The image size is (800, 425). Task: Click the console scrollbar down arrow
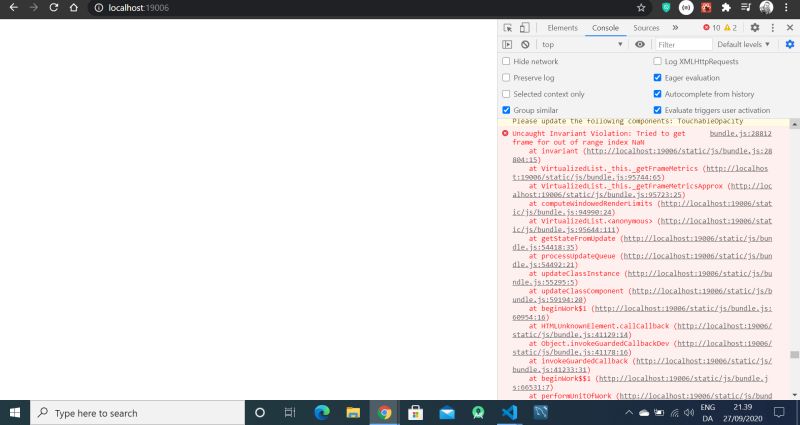coord(794,395)
